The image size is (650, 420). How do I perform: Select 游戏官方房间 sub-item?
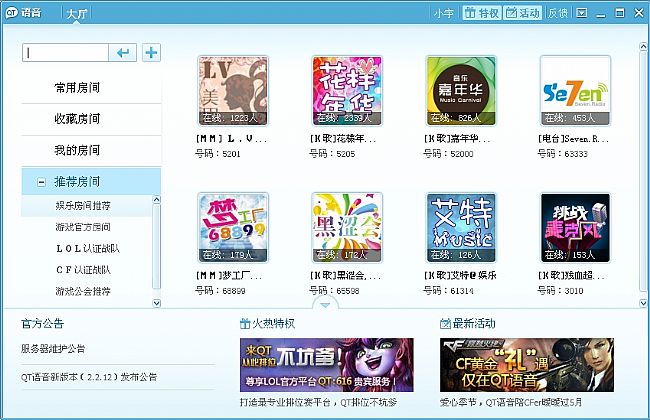click(x=87, y=227)
